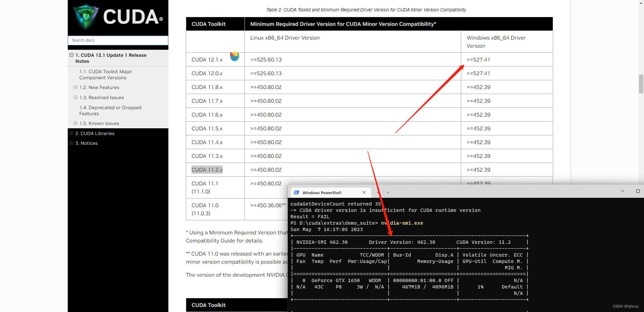Expand the 1.2 New Features node
This screenshot has height=312, width=644.
tap(75, 87)
